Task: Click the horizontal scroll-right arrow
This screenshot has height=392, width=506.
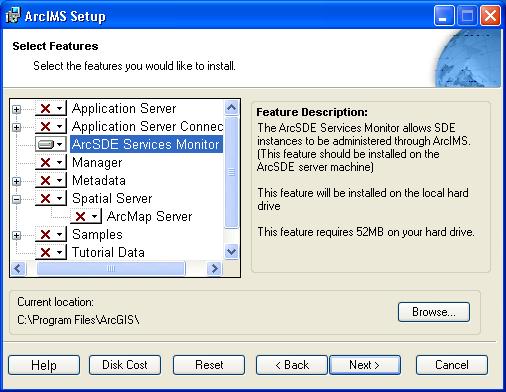Action: (215, 268)
